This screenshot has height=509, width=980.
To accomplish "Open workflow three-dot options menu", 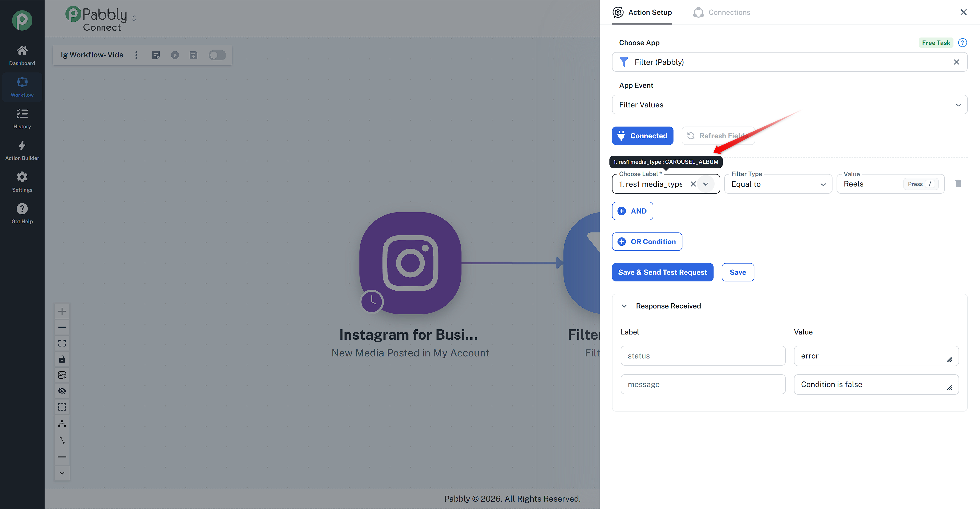I will coord(136,55).
